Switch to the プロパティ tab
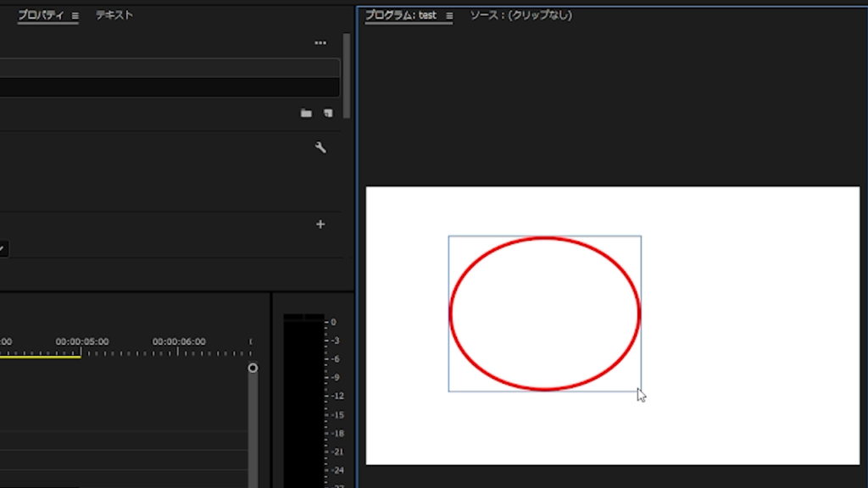The width and height of the screenshot is (868, 488). pyautogui.click(x=41, y=15)
